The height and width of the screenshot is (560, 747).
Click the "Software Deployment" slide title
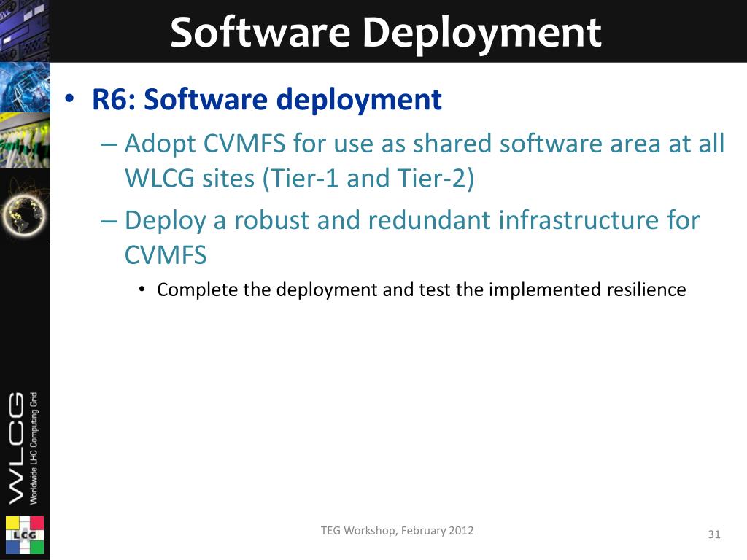385,33
